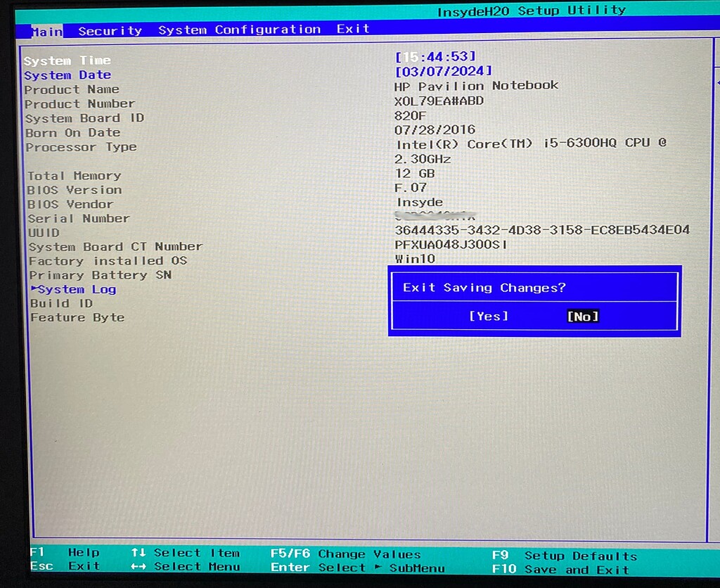Image resolution: width=720 pixels, height=588 pixels.
Task: Click the Feature Byte label
Action: pos(77,317)
